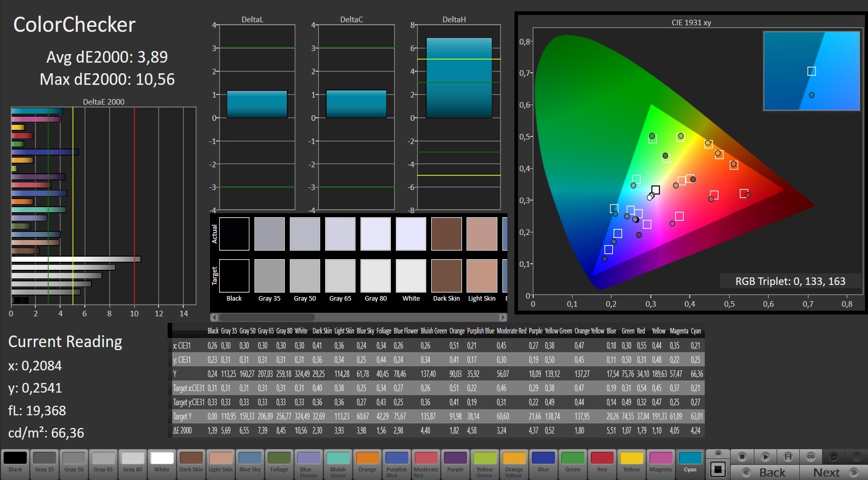Click the 'DeltaE 2000' chart title
The image size is (868, 480).
(x=104, y=102)
